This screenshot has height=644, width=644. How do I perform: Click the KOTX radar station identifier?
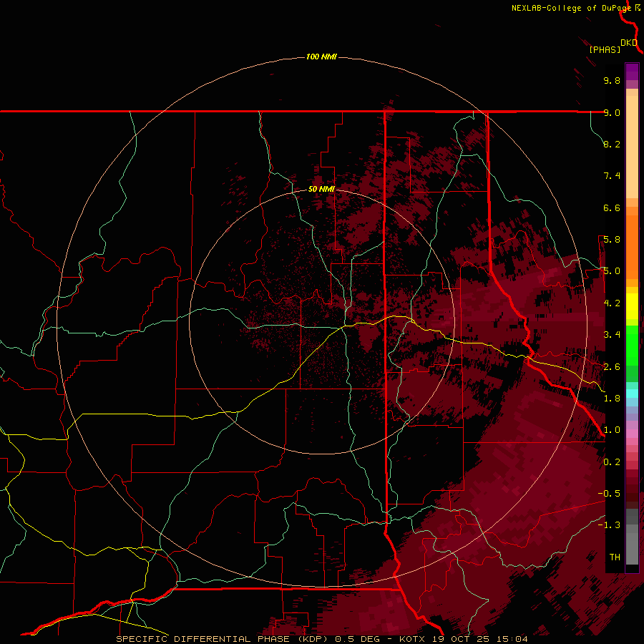coord(414,639)
